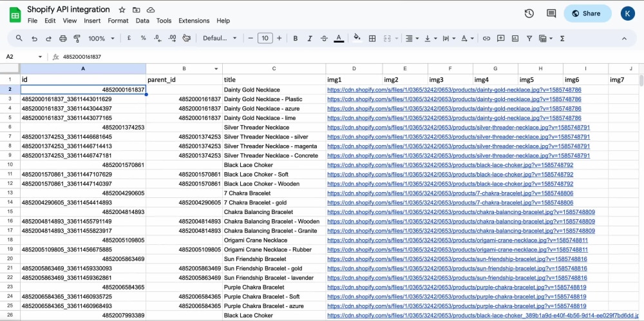
Task: Open the text color picker
Action: coord(339,38)
